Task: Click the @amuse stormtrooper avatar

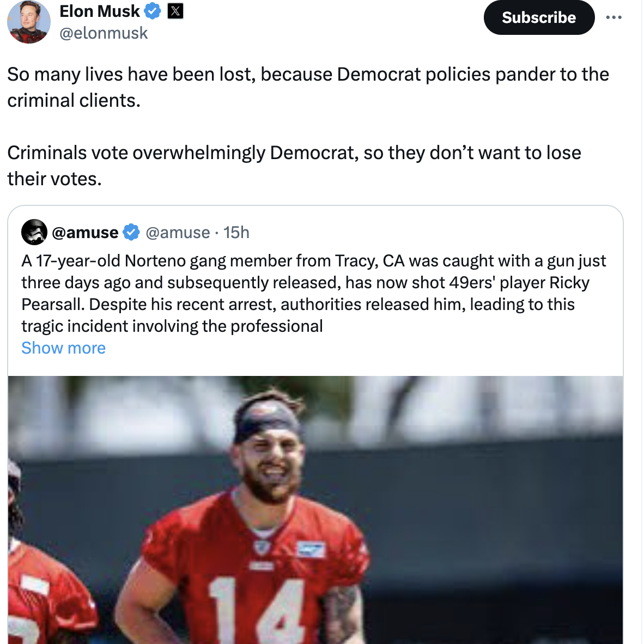Action: point(34,233)
